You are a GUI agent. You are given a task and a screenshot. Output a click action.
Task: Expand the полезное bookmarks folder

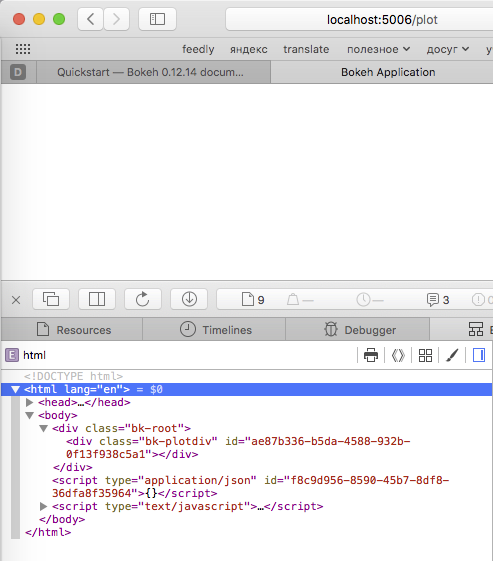pyautogui.click(x=379, y=49)
